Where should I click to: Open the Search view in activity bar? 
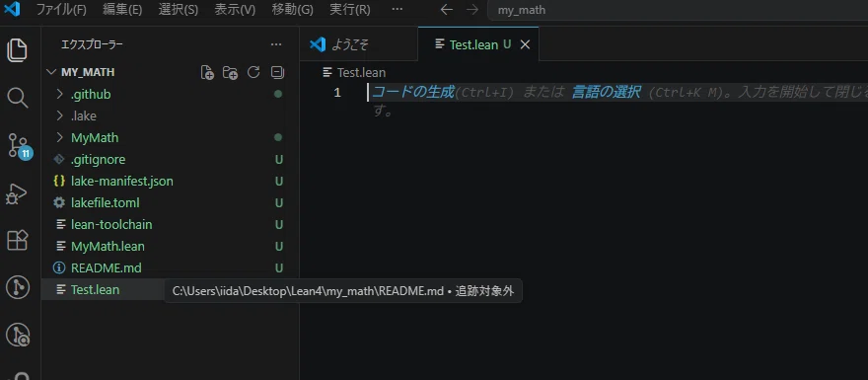(x=17, y=98)
